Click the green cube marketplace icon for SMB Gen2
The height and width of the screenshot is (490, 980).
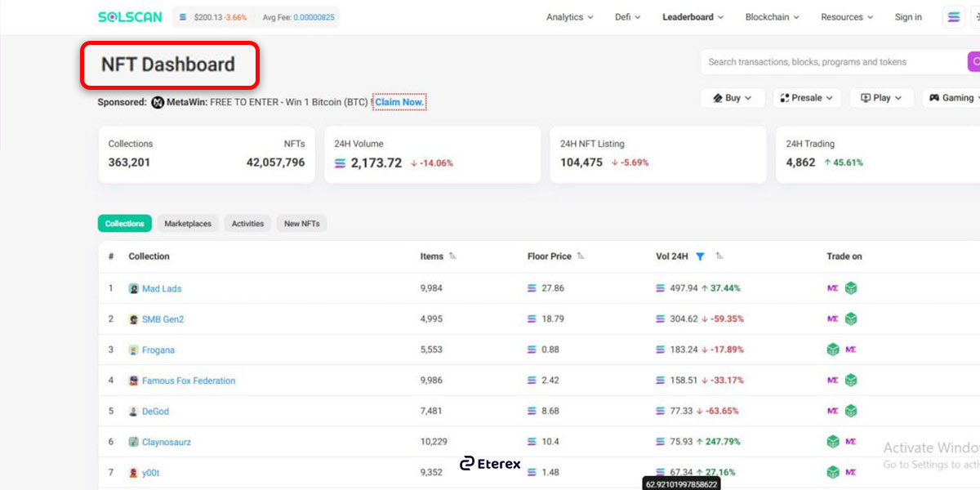[x=851, y=318]
